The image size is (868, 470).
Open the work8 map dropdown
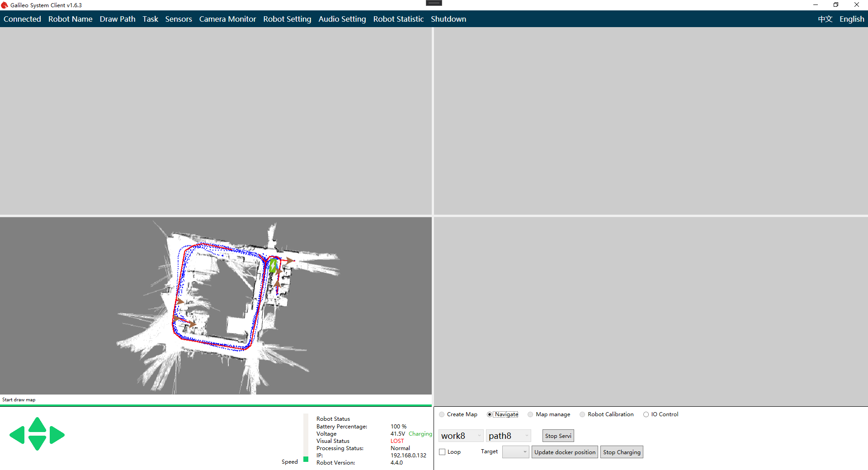[461, 436]
